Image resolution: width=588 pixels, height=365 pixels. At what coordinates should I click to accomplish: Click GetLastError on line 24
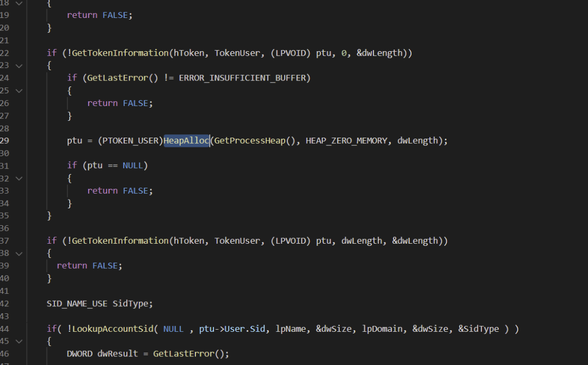coord(118,78)
